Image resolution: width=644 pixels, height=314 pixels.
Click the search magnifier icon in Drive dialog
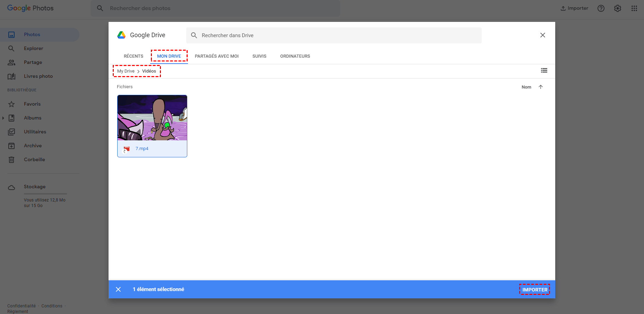194,35
